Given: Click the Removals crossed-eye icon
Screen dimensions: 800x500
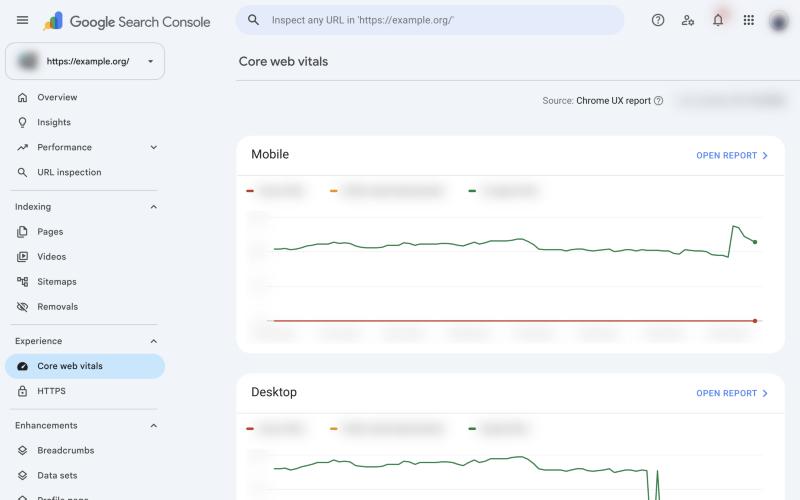Looking at the screenshot, I should [22, 307].
